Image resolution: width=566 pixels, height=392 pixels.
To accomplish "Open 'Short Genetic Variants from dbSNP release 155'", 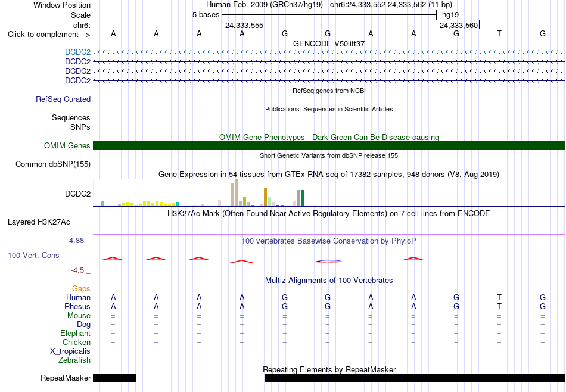I will [329, 155].
